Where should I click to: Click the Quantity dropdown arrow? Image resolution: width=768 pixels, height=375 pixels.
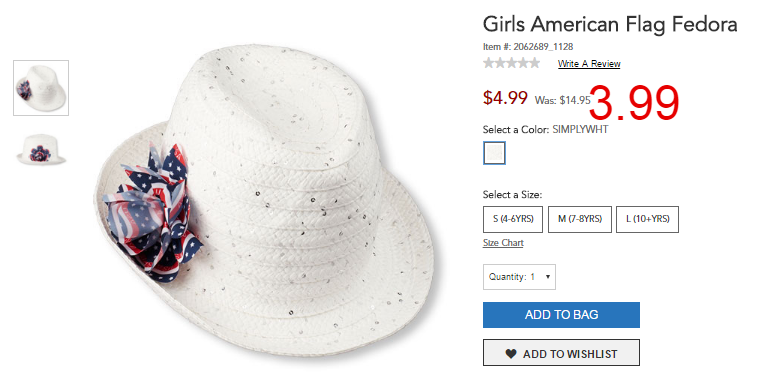click(x=548, y=277)
